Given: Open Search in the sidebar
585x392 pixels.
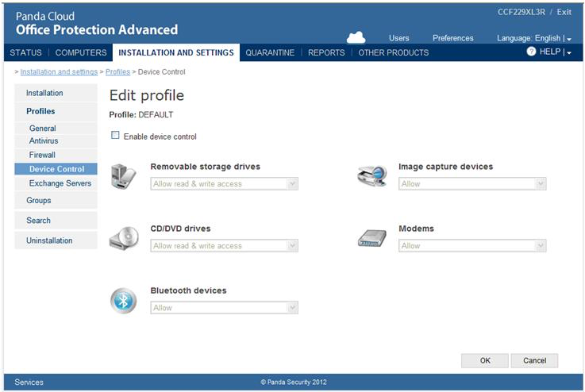Looking at the screenshot, I should (56, 221).
